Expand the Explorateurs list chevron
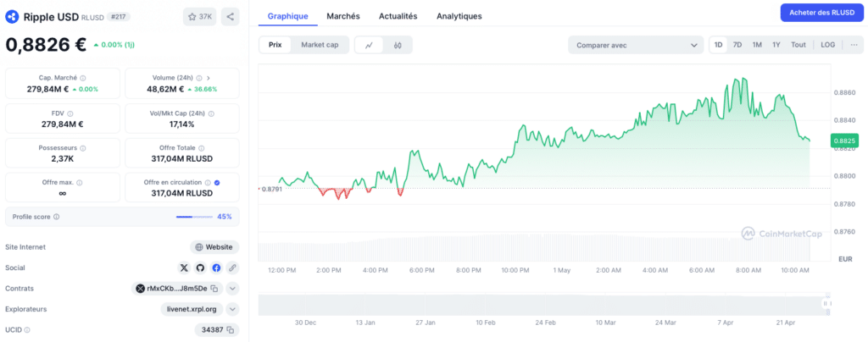 pyautogui.click(x=232, y=309)
